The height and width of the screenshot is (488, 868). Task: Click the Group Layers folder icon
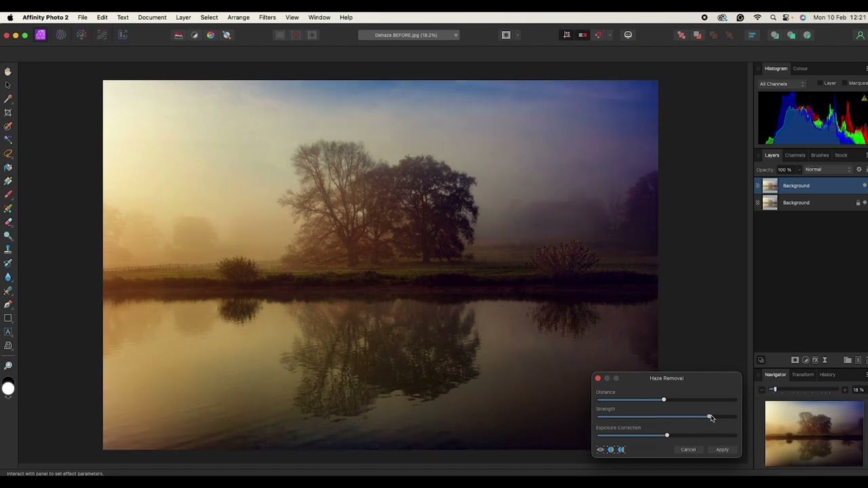(x=848, y=360)
